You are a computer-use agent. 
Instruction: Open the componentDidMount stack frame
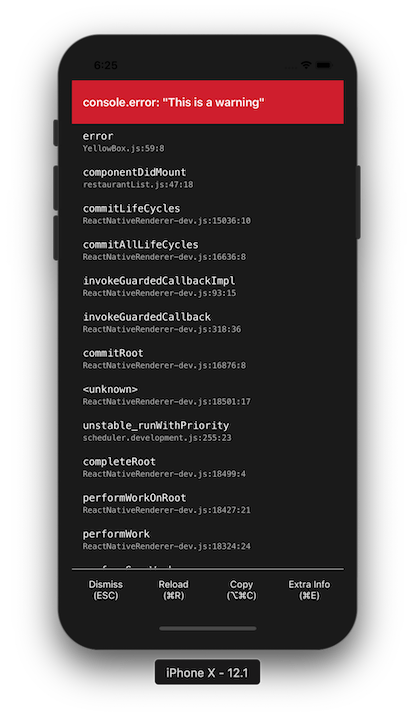[208, 178]
